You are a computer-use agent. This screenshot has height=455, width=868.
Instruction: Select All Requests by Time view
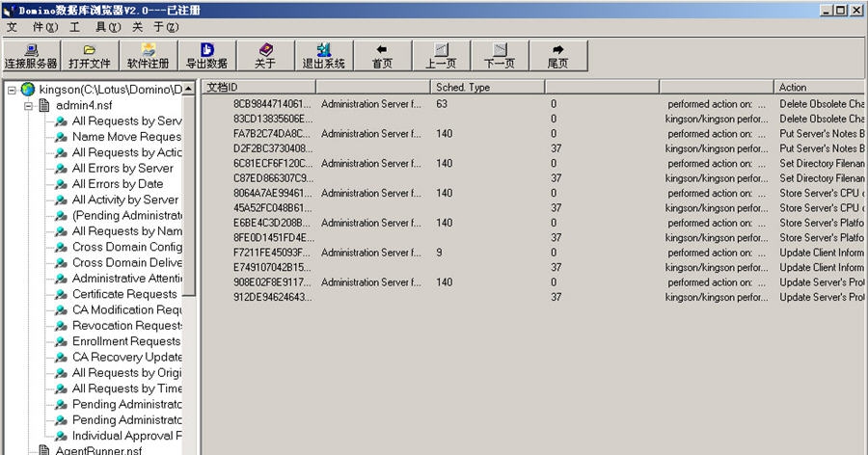pos(126,388)
